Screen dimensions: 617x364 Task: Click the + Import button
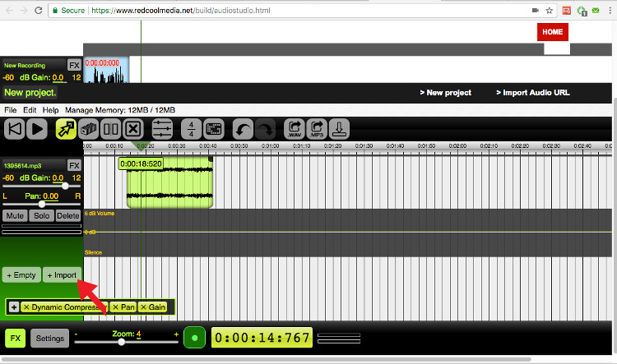pyautogui.click(x=62, y=275)
